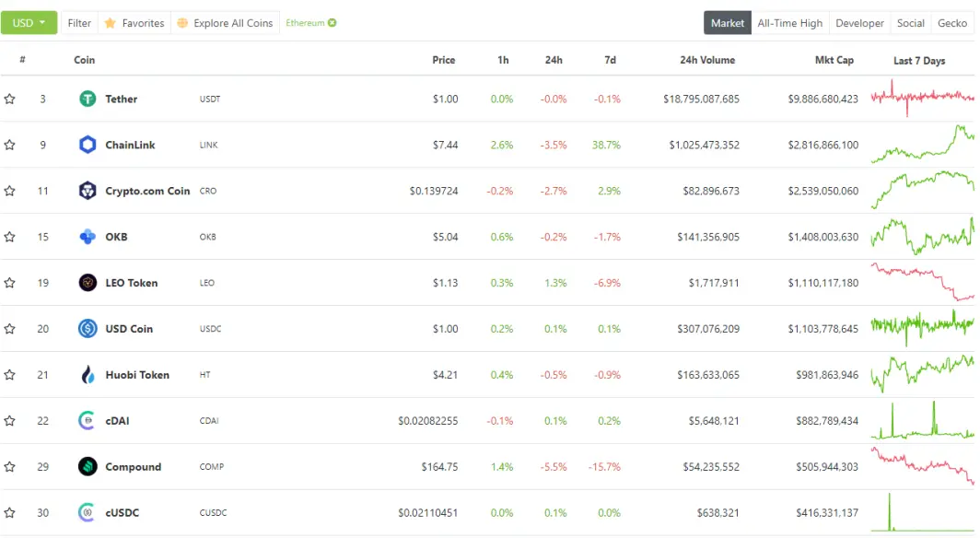Click the USDC ticker symbol
The width and height of the screenshot is (980, 538).
[x=210, y=329]
